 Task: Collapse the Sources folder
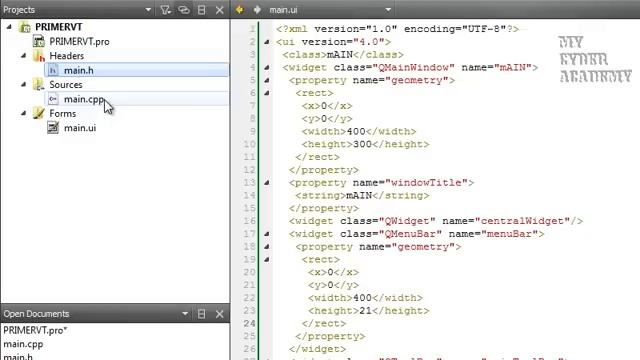23,84
